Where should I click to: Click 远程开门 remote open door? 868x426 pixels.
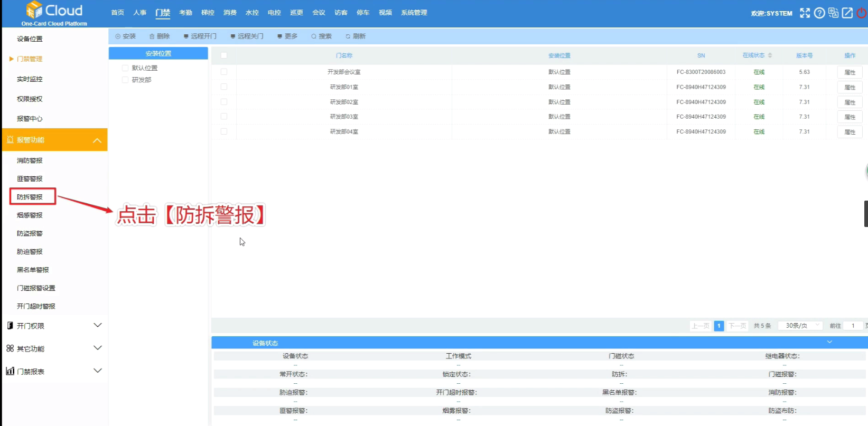pos(200,36)
